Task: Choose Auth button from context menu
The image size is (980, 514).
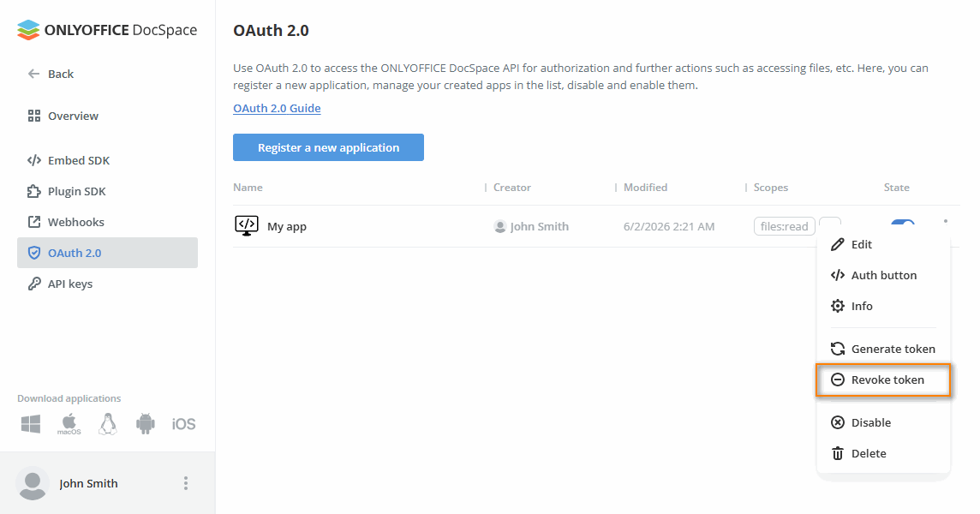Action: click(x=883, y=275)
